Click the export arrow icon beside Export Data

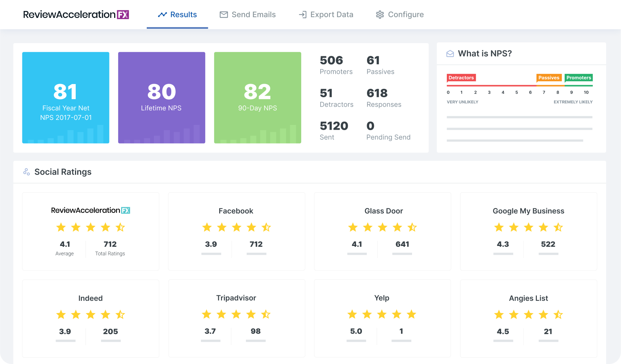[302, 14]
